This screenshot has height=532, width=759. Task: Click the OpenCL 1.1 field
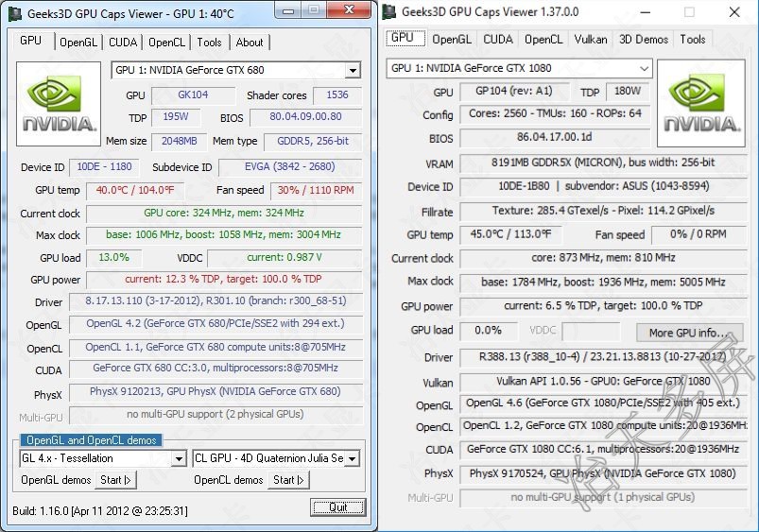click(216, 348)
